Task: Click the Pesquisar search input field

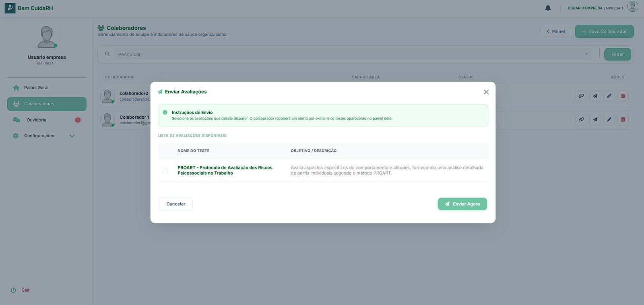Action: [346, 54]
